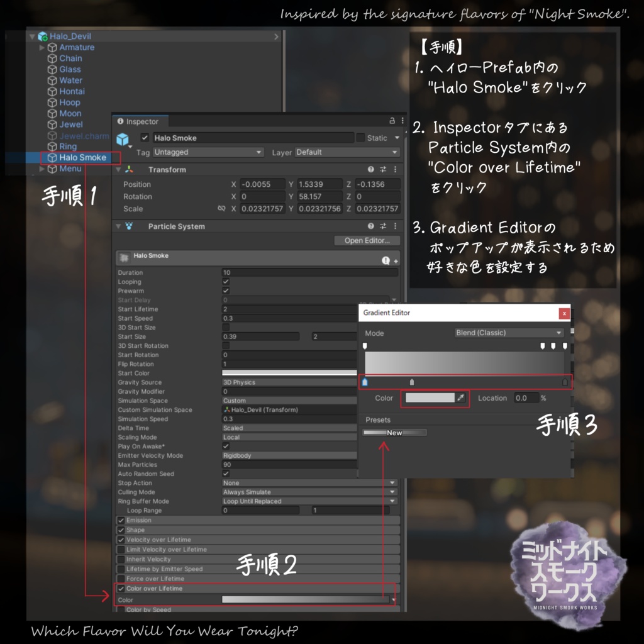This screenshot has height=644, width=644.
Task: Click the Chain object cube icon
Action: pos(52,58)
